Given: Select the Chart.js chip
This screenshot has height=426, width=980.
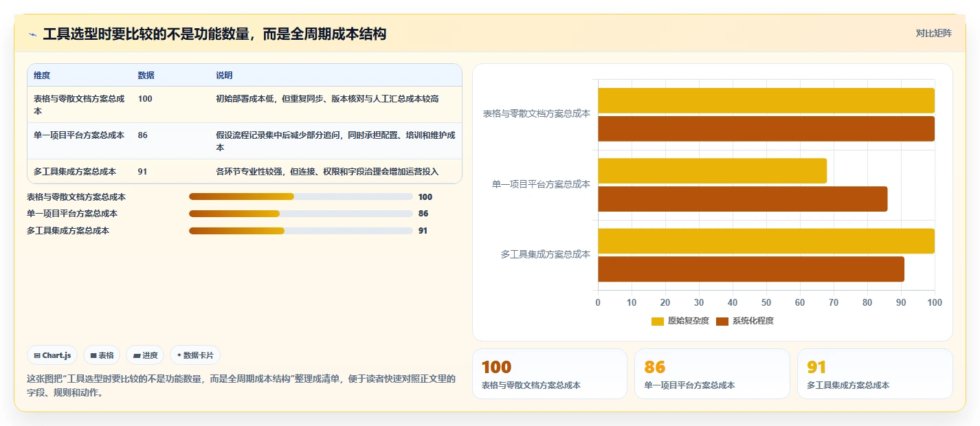Looking at the screenshot, I should [x=53, y=355].
